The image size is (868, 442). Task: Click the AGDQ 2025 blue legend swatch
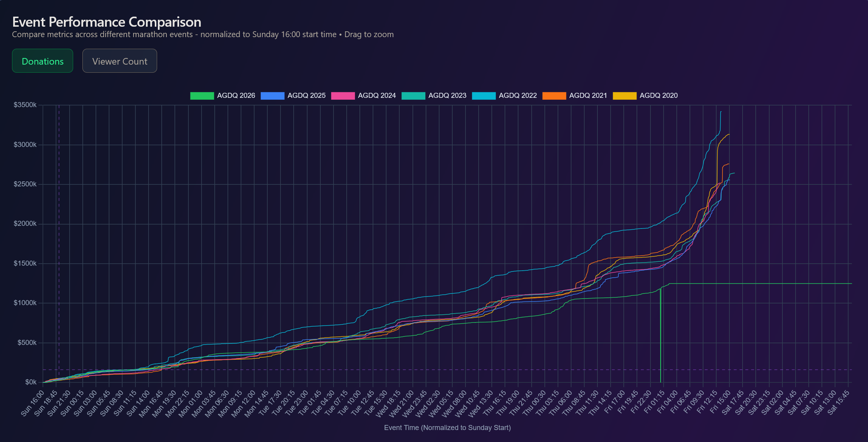(x=272, y=96)
